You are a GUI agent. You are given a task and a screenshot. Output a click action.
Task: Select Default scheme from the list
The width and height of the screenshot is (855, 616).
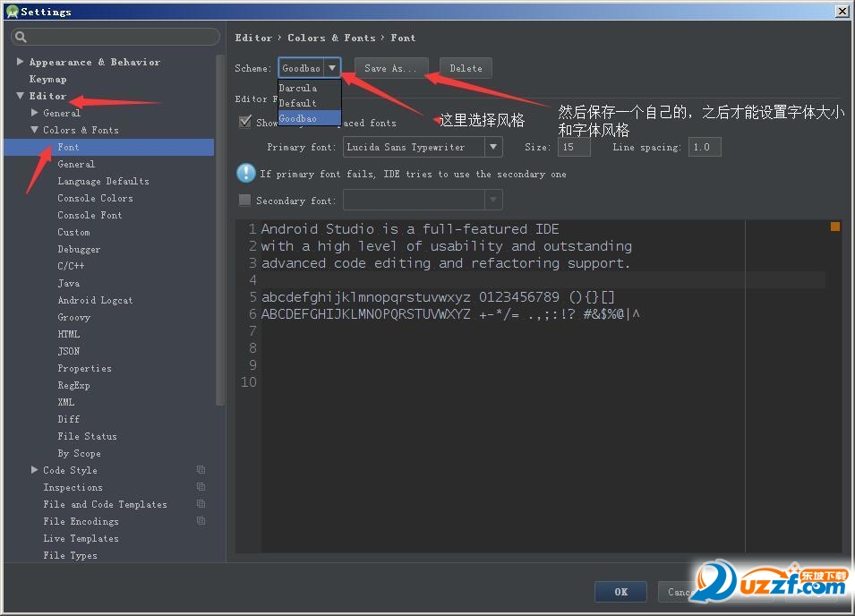(x=309, y=103)
